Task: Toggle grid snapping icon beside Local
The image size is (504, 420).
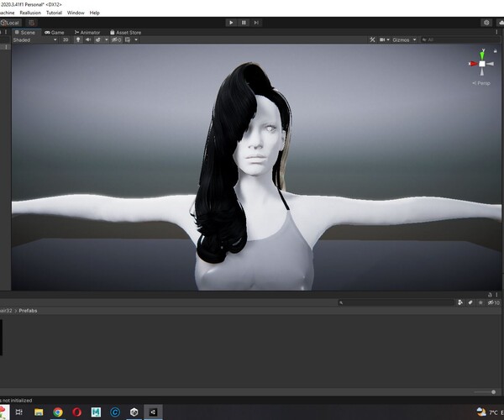Action: click(x=32, y=23)
